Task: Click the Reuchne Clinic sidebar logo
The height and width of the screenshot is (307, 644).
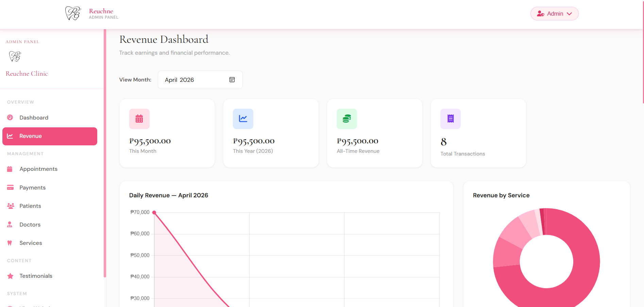Action: (x=15, y=56)
